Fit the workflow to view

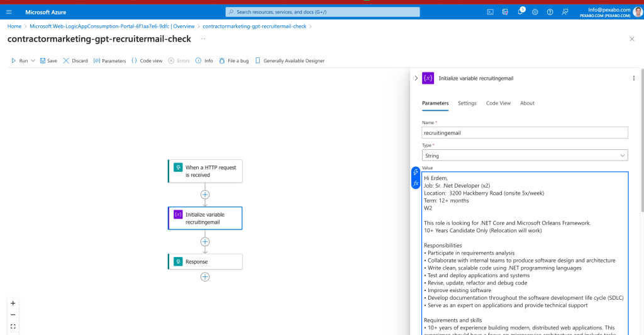(x=13, y=326)
